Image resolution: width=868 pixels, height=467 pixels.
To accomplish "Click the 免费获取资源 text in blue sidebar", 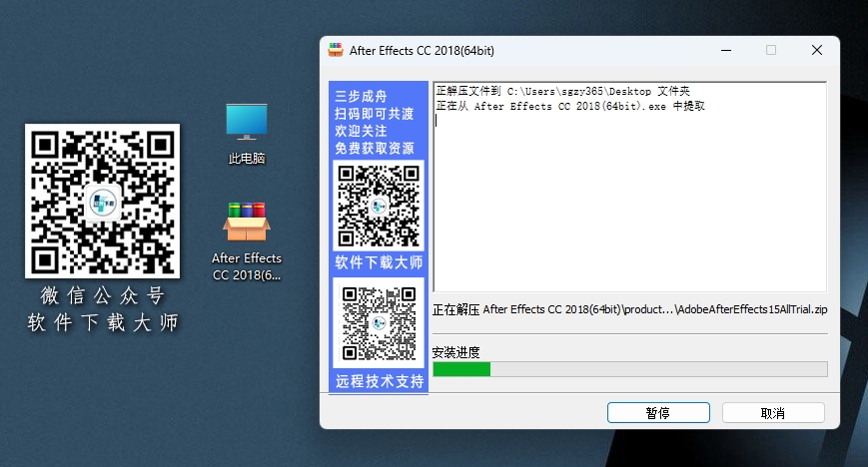I will pos(375,149).
